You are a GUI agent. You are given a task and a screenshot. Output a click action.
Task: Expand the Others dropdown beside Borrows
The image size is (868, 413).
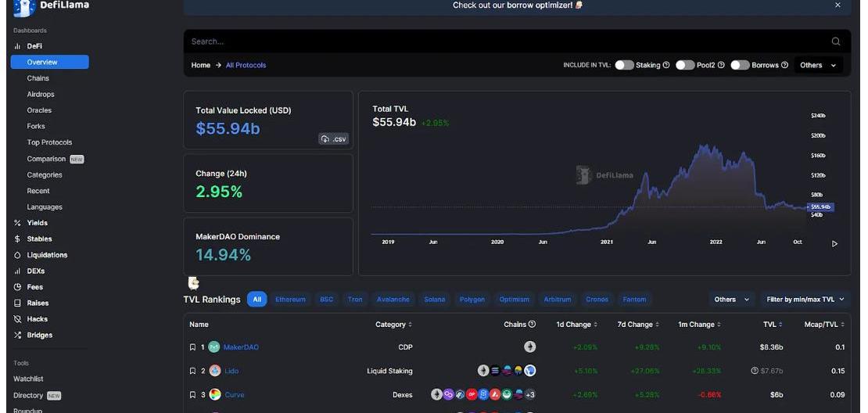pyautogui.click(x=818, y=65)
